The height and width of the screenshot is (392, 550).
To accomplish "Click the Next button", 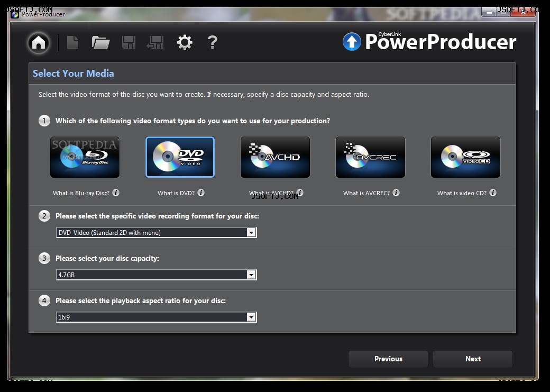I will [473, 359].
